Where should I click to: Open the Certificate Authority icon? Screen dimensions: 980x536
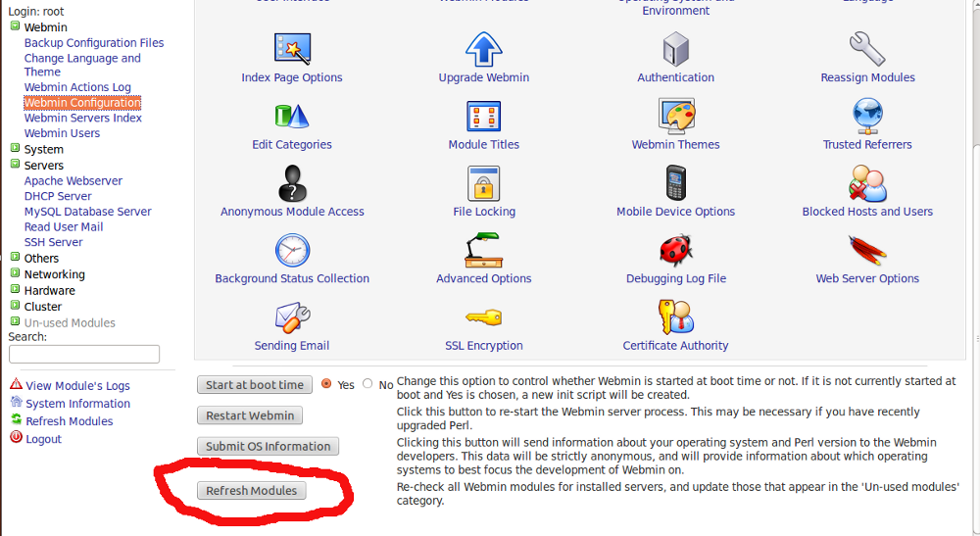pos(675,317)
